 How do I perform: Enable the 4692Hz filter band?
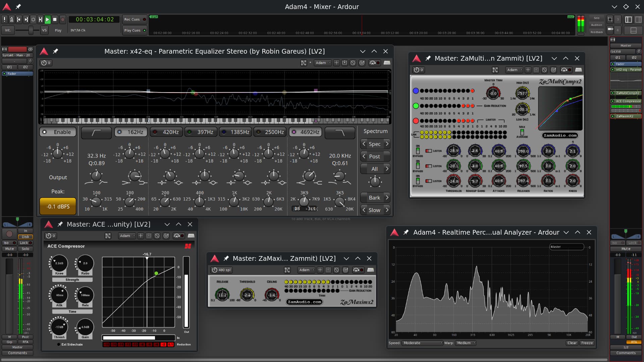(305, 132)
